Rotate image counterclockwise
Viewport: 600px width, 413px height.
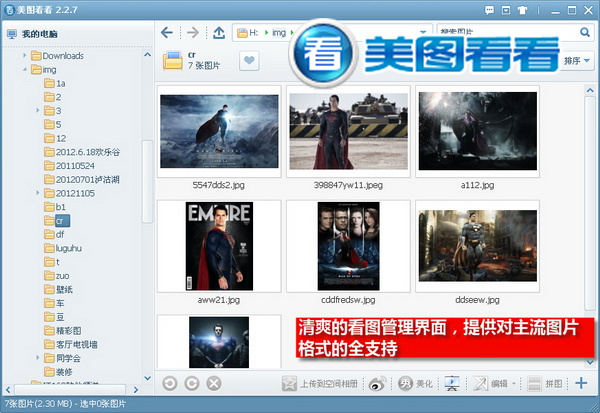pos(170,383)
